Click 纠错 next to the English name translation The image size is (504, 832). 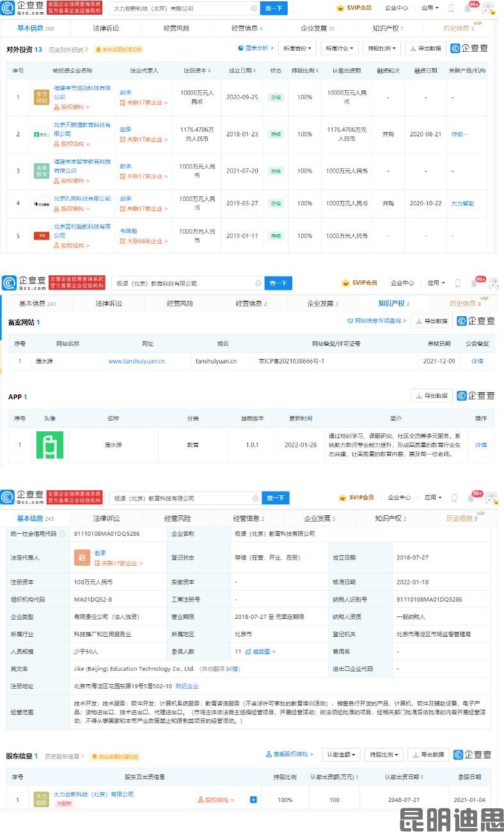coord(233,669)
